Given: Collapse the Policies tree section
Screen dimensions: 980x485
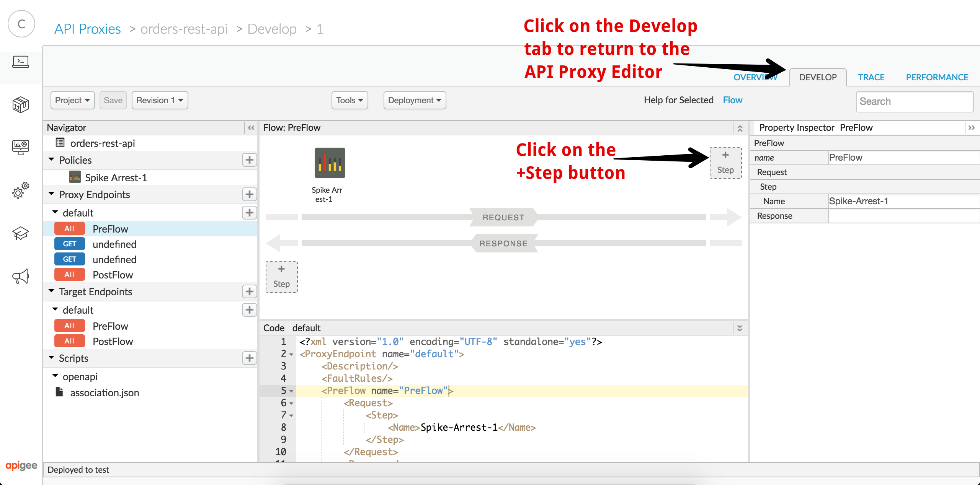Looking at the screenshot, I should [x=52, y=159].
